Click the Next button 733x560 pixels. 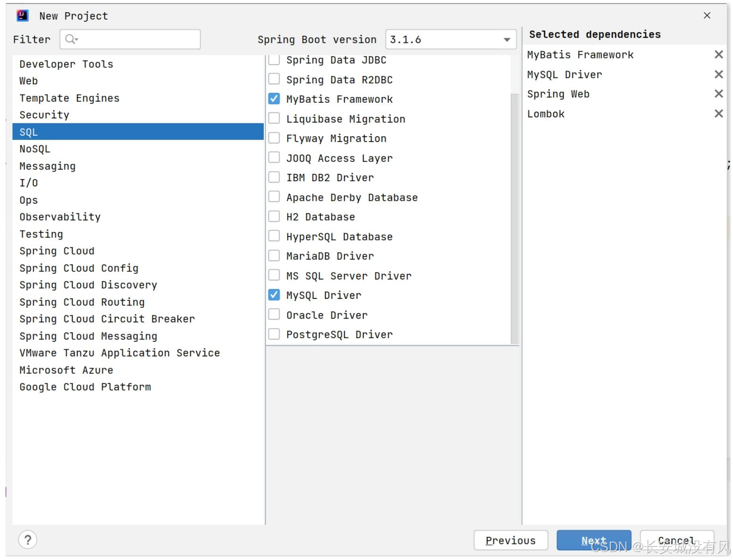(594, 540)
